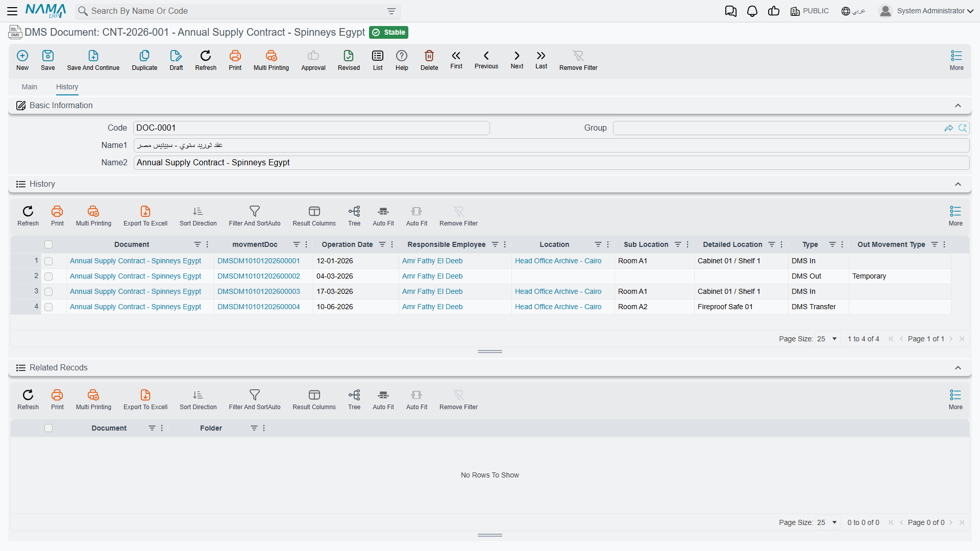Click the History grid resize handle

point(490,352)
